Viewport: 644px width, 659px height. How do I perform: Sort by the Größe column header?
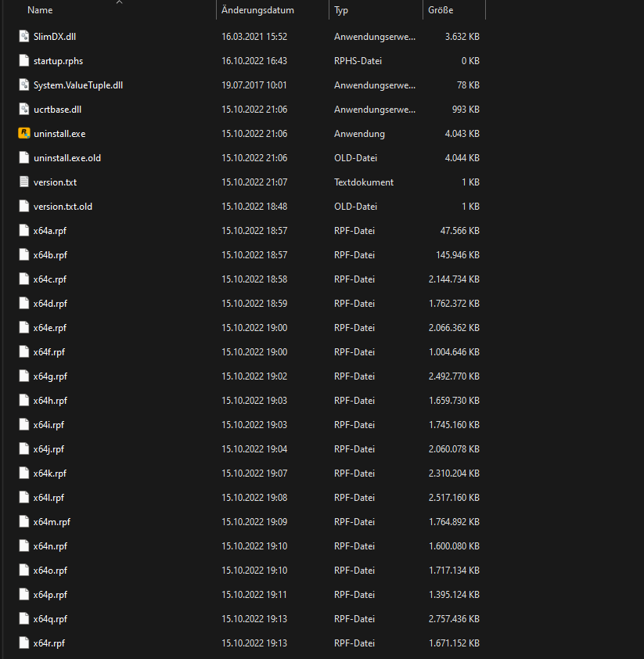(x=441, y=10)
